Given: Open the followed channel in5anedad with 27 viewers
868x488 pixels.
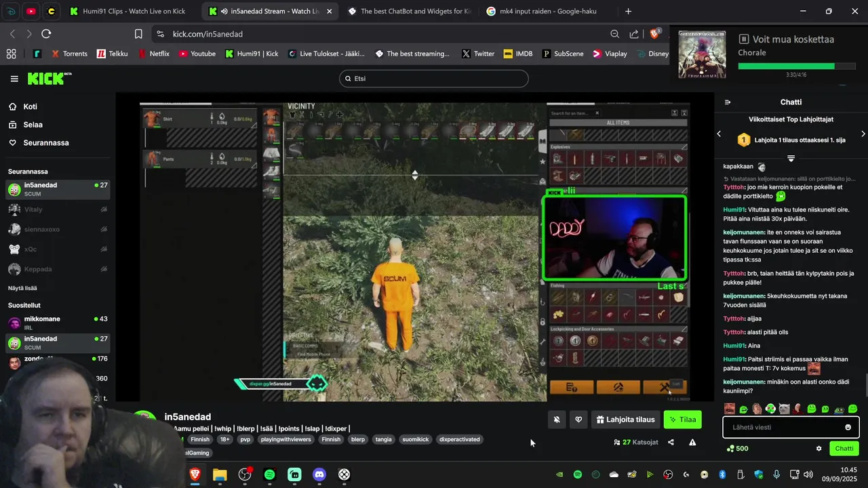Looking at the screenshot, I should pos(58,189).
